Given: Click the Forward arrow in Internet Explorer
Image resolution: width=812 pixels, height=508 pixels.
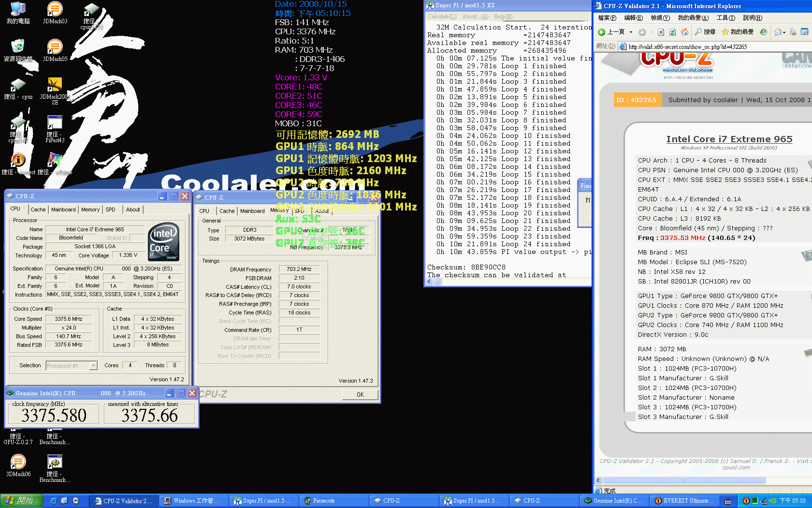Looking at the screenshot, I should point(642,32).
